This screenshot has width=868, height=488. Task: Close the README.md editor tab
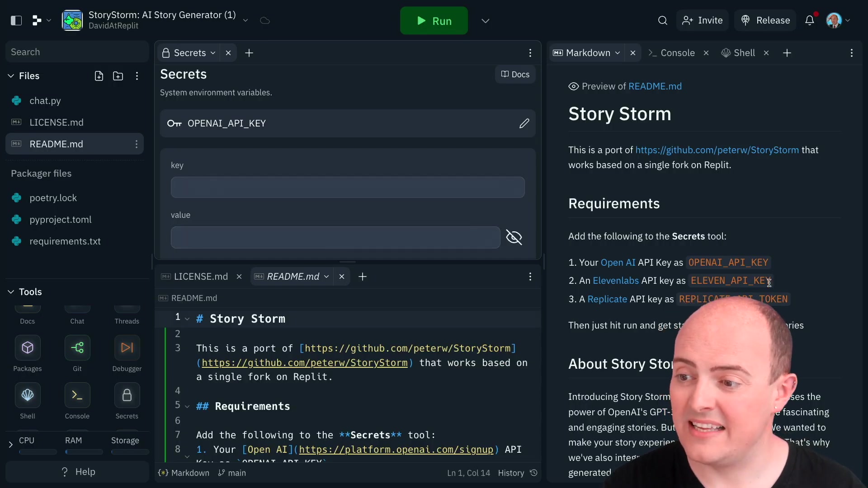point(342,277)
